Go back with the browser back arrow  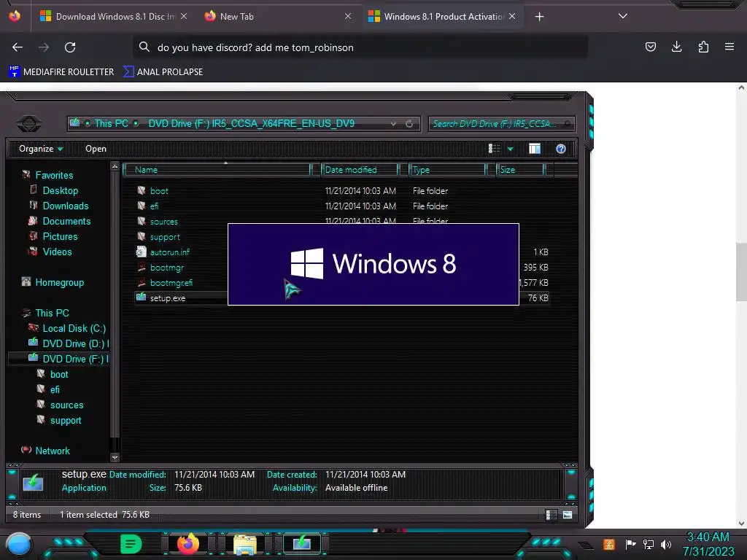18,47
